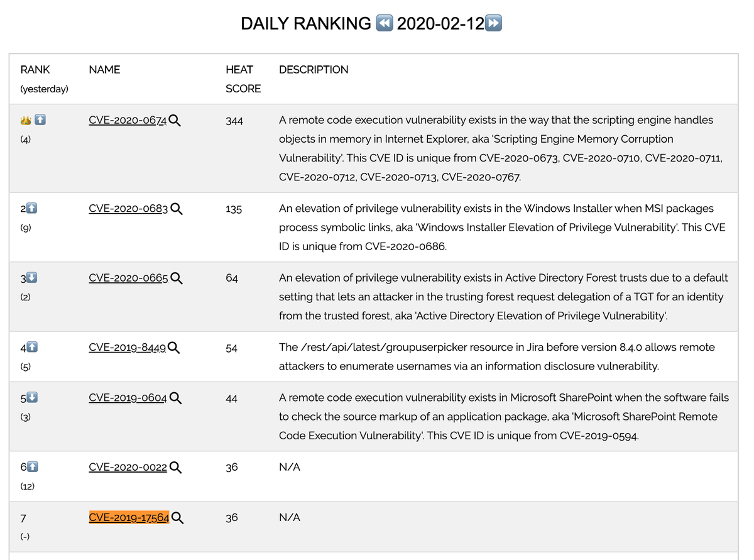Click the 2020-02-12 date in the heading
The image size is (754, 560).
point(441,24)
